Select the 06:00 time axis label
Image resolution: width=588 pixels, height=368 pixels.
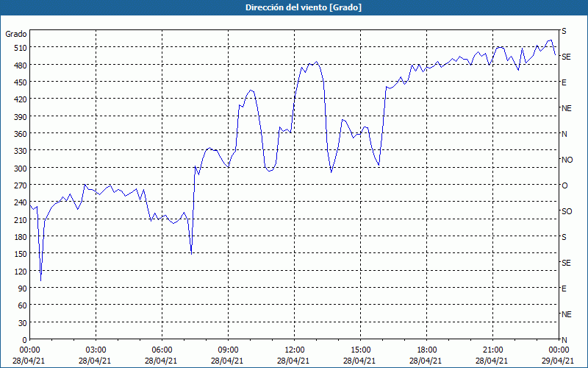(162, 350)
